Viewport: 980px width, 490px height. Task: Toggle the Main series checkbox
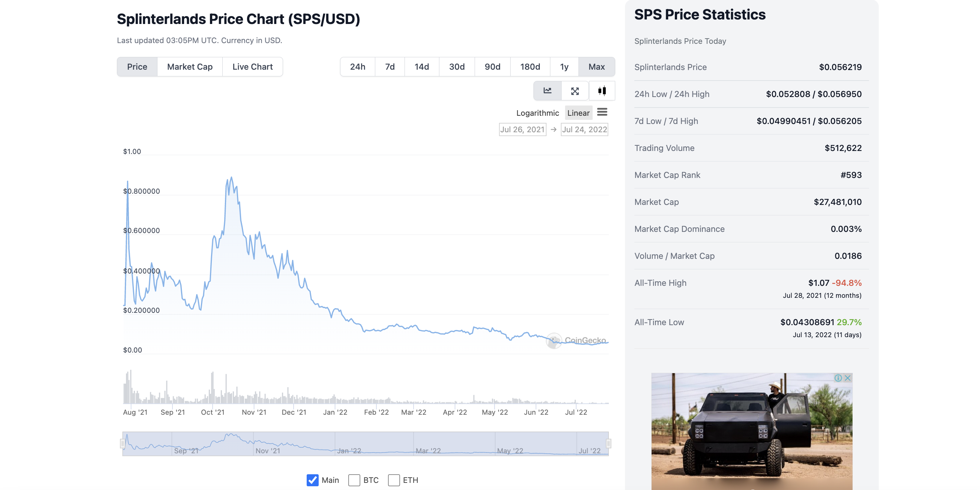(x=312, y=480)
